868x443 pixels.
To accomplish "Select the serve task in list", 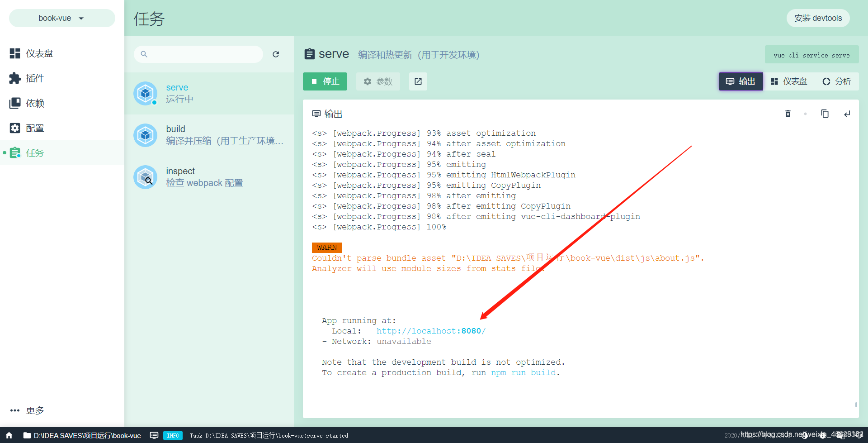I will (209, 93).
